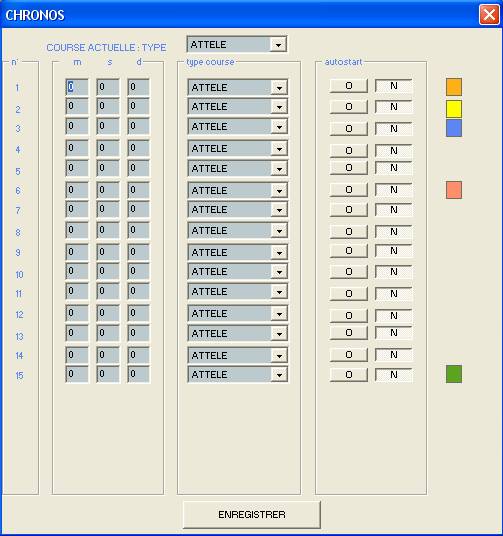Toggle autostart O button on row 7
This screenshot has height=536, width=503.
coord(349,210)
